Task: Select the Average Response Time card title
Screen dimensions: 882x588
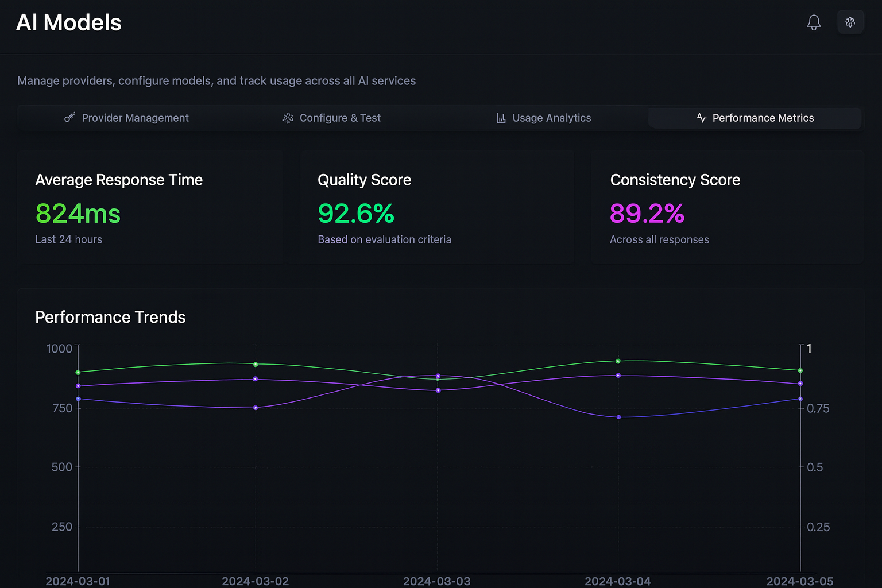Action: click(119, 180)
